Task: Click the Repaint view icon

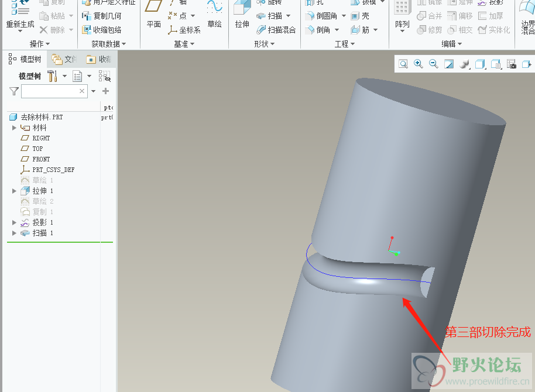Action: 449,64
